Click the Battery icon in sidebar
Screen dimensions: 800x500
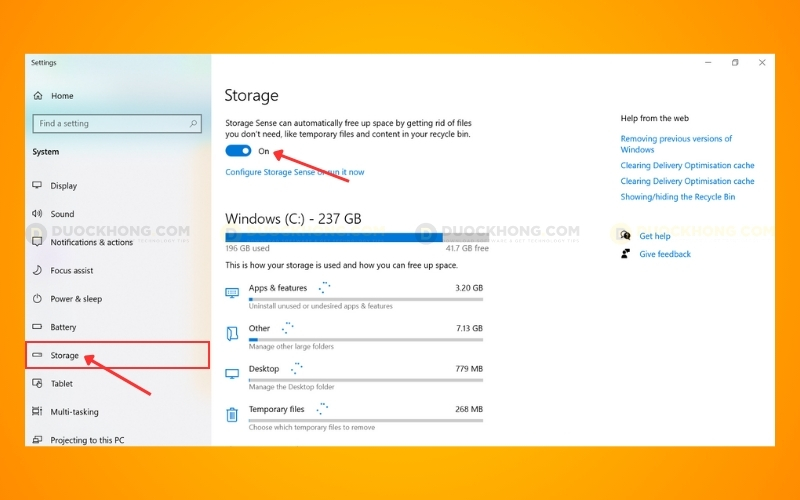[x=38, y=327]
